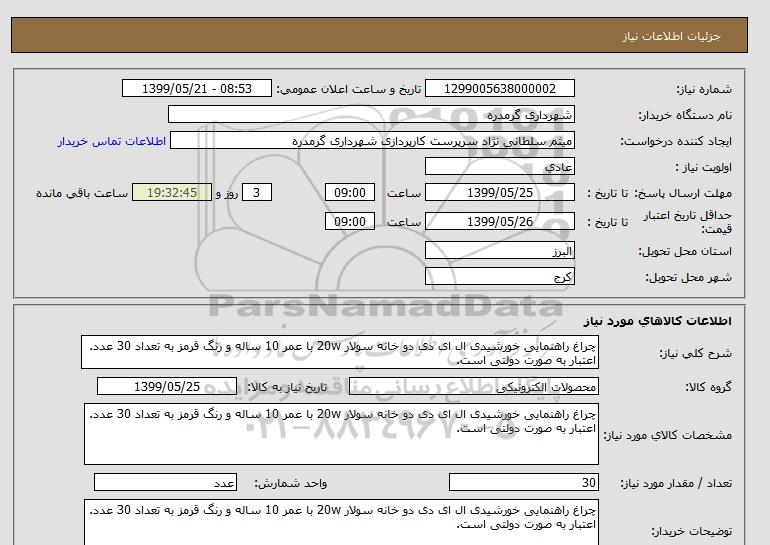Click the response deadline date 1399/05/25
Screen dimensions: 770x545
coord(499,192)
